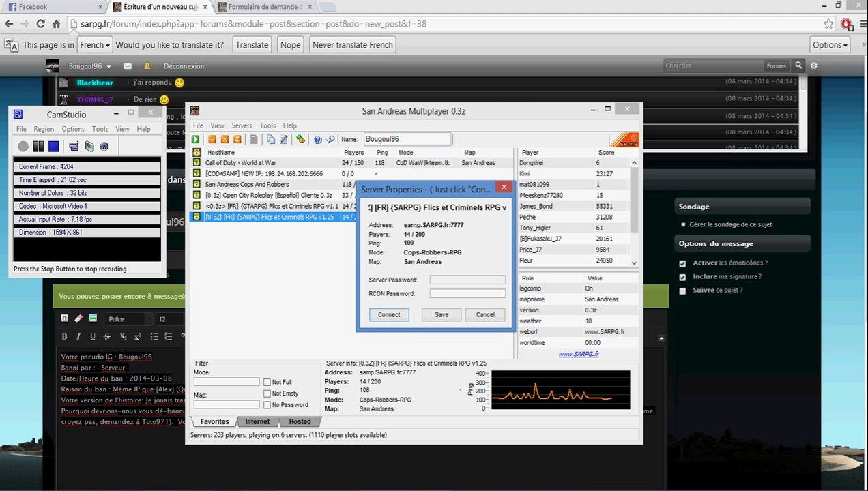The width and height of the screenshot is (868, 491).
Task: Click Connect in Server Properties dialog
Action: 389,314
